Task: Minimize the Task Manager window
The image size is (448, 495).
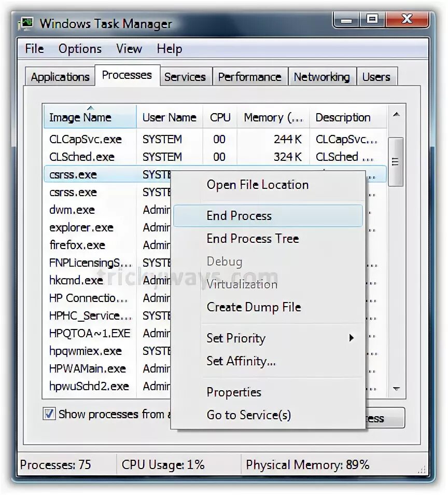Action: (x=346, y=20)
